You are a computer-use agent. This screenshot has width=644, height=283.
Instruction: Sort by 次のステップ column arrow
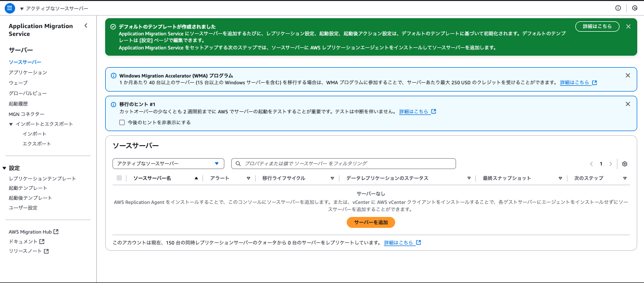625,178
